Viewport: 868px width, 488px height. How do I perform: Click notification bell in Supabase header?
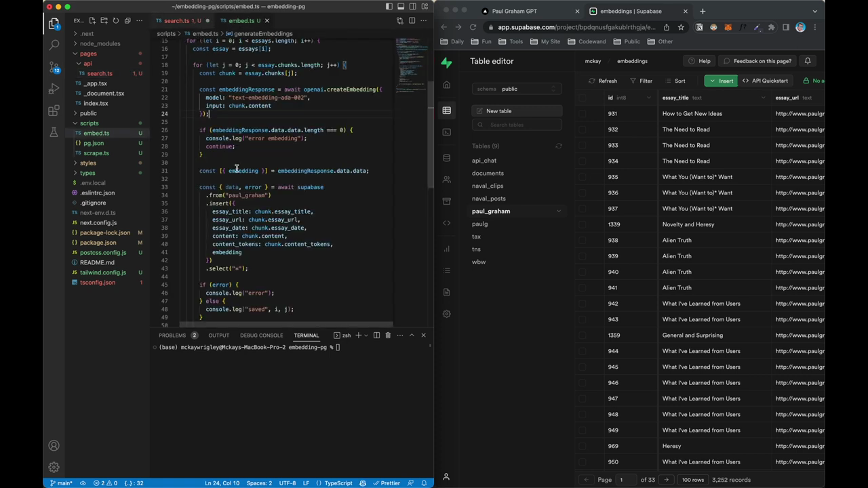808,61
